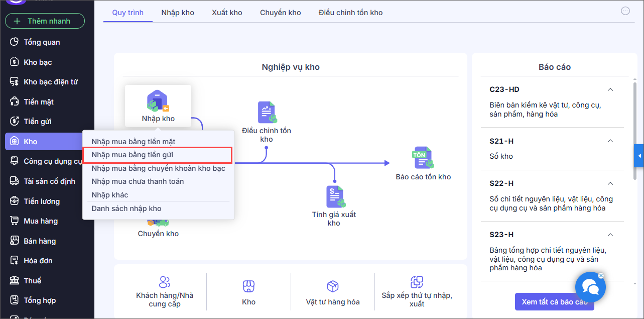644x319 pixels.
Task: Click Xem tất cả báo cáo button
Action: [x=554, y=302]
